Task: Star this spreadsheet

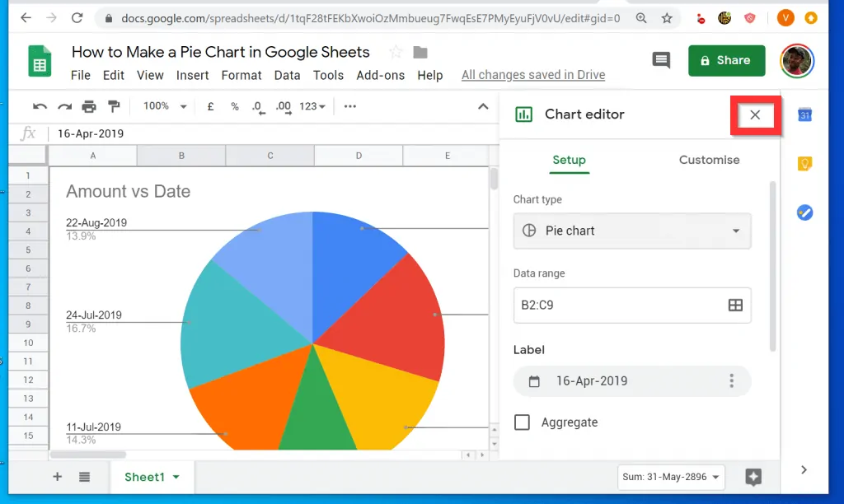Action: (x=395, y=51)
